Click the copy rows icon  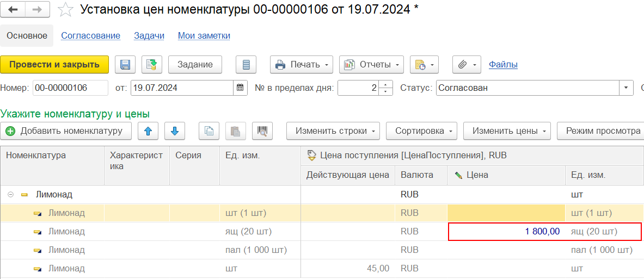(x=208, y=131)
